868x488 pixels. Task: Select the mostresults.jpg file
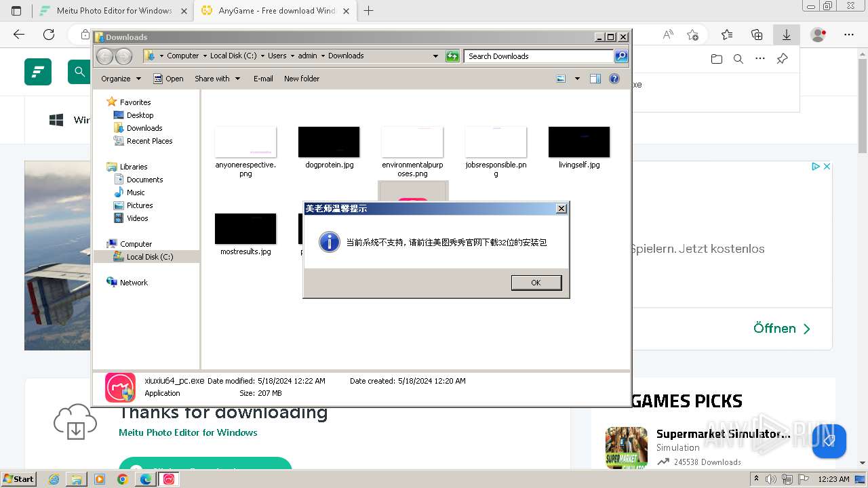245,234
